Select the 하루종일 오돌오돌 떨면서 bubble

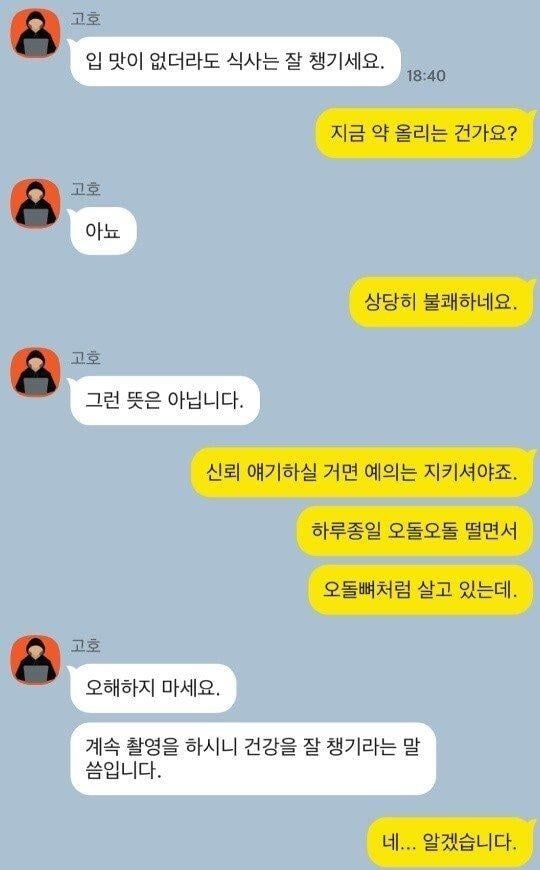click(415, 531)
